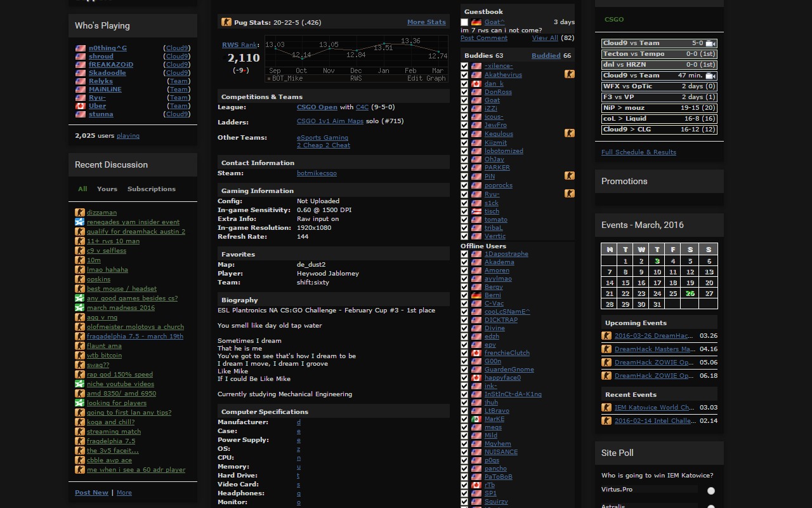
Task: Click the CS:GO icon beside Pug Stats
Action: [226, 22]
